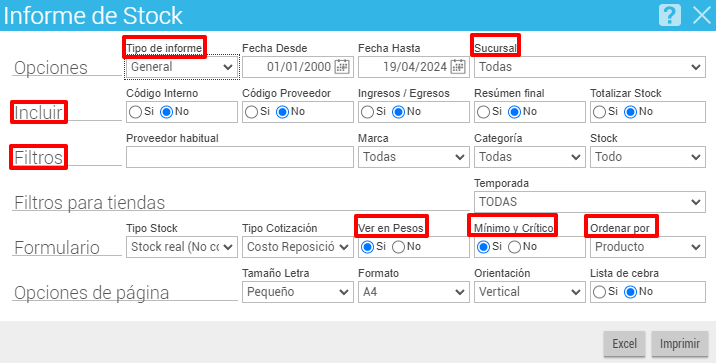Image resolution: width=716 pixels, height=363 pixels.
Task: Click the Informe de Stock title text
Action: point(93,16)
